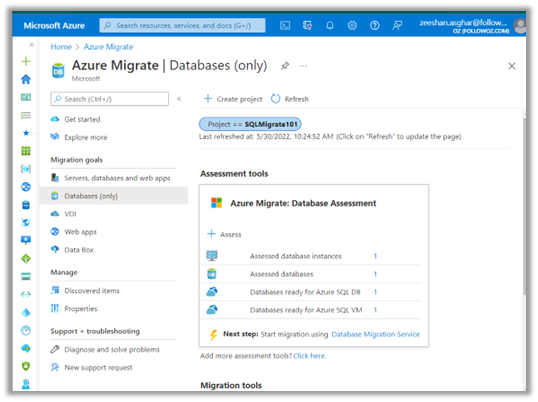Open the Virtual machines monitor icon
538x402 pixels.
point(26,240)
